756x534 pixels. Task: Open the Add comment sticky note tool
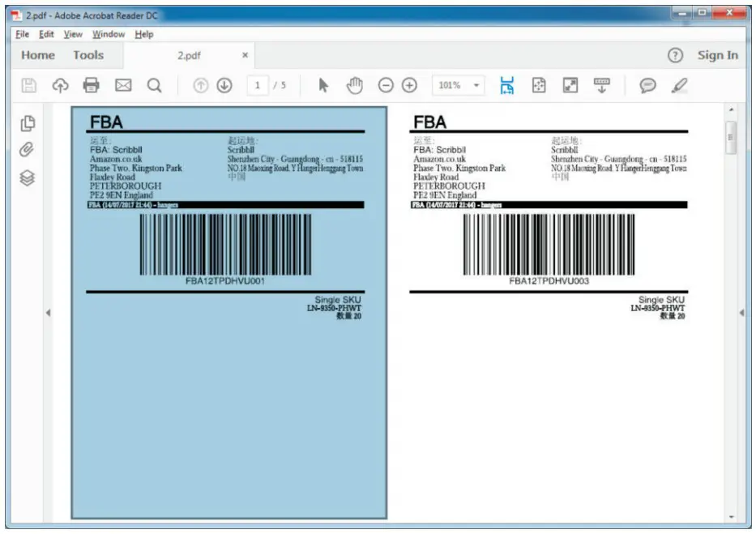(x=647, y=85)
